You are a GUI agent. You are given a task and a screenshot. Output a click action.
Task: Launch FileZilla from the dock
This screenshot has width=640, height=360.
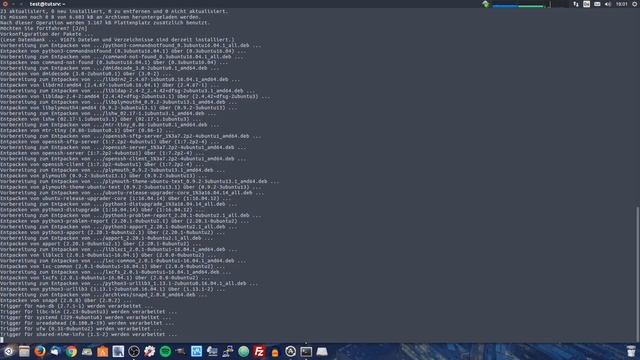(259, 351)
